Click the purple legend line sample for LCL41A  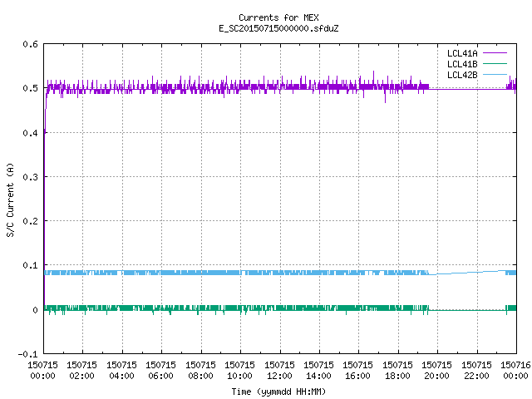[x=495, y=53]
